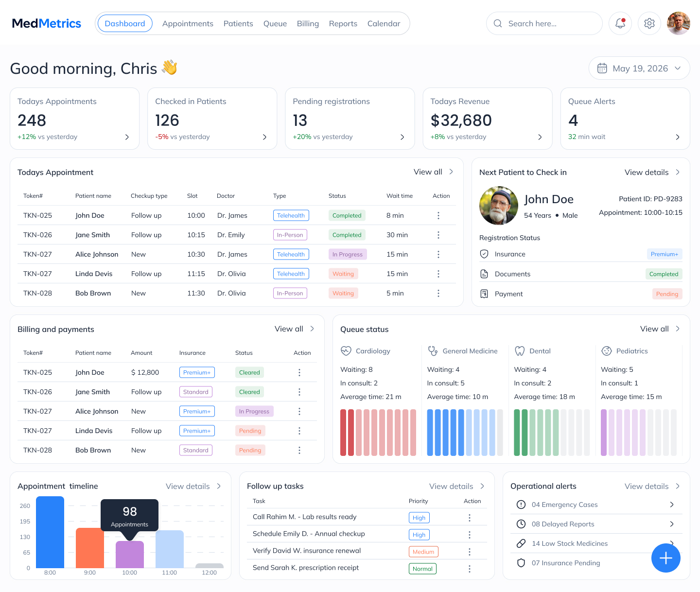
Task: Click the blue 8:00 bar in timeline
Action: click(50, 532)
